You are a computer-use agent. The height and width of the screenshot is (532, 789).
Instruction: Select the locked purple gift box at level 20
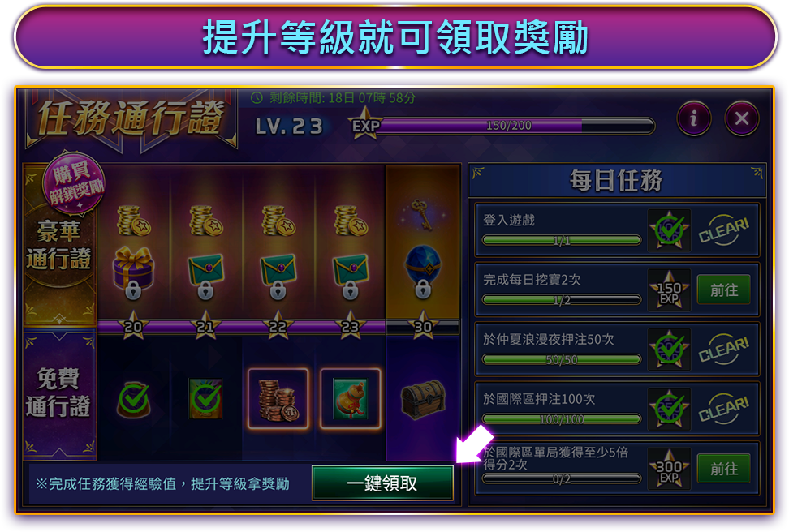pos(133,272)
